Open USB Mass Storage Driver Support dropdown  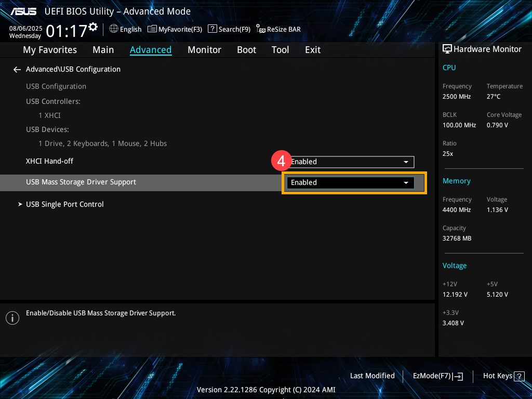[351, 182]
